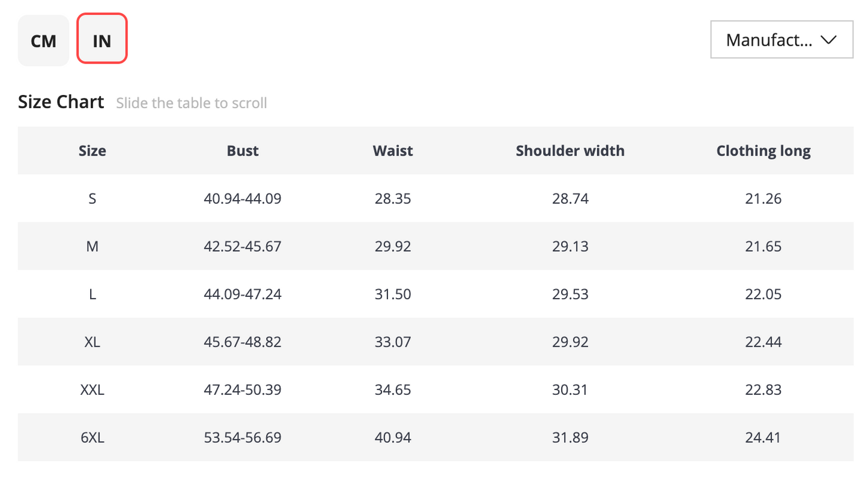Select the XL size row label
The height and width of the screenshot is (485, 868).
point(93,342)
